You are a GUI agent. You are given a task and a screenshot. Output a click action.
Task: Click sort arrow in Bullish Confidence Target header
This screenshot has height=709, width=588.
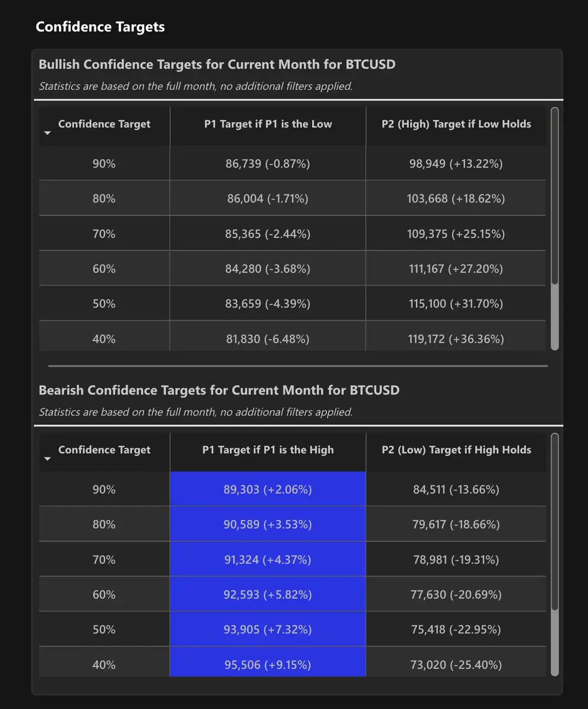tap(48, 134)
